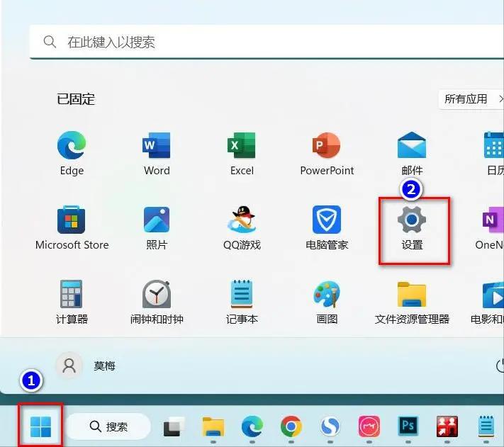This screenshot has width=504, height=447.
Task: Open the 电影和电视 app
Action: coord(488,302)
